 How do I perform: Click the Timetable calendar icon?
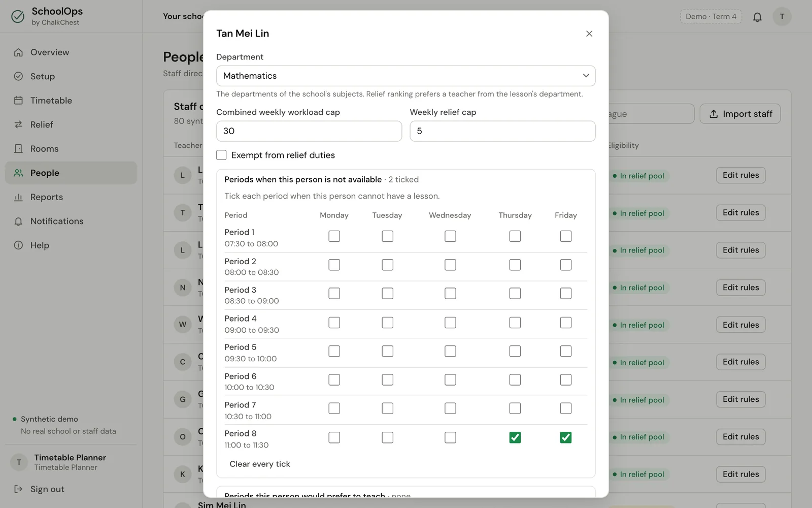point(18,101)
